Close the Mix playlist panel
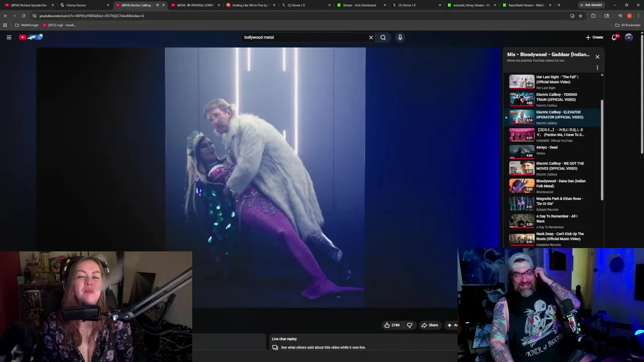 coord(597,57)
